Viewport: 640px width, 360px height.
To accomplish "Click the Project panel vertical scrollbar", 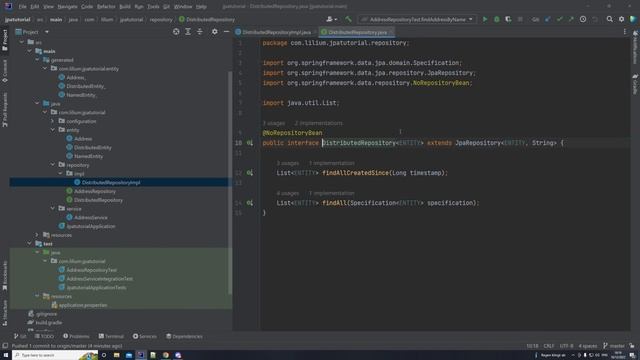I will click(x=229, y=182).
